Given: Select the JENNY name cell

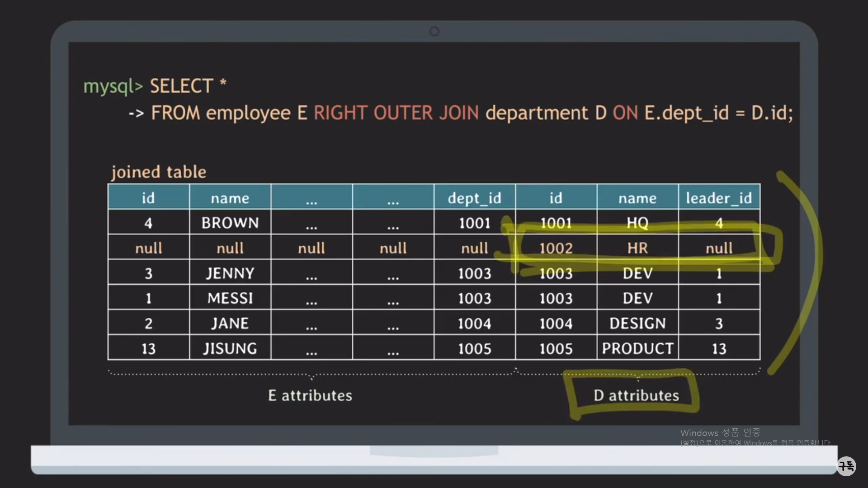Looking at the screenshot, I should point(230,273).
